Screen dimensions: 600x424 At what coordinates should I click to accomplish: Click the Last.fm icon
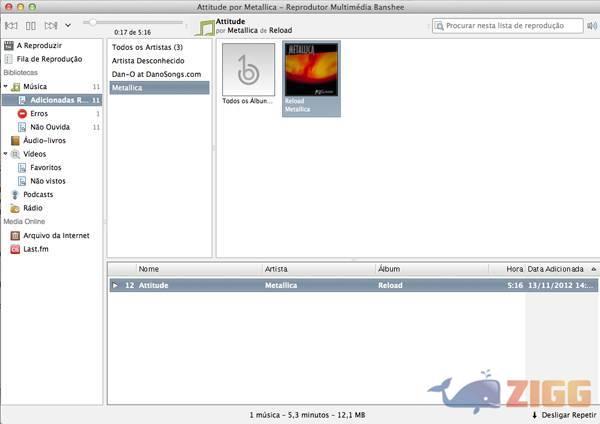[x=15, y=249]
